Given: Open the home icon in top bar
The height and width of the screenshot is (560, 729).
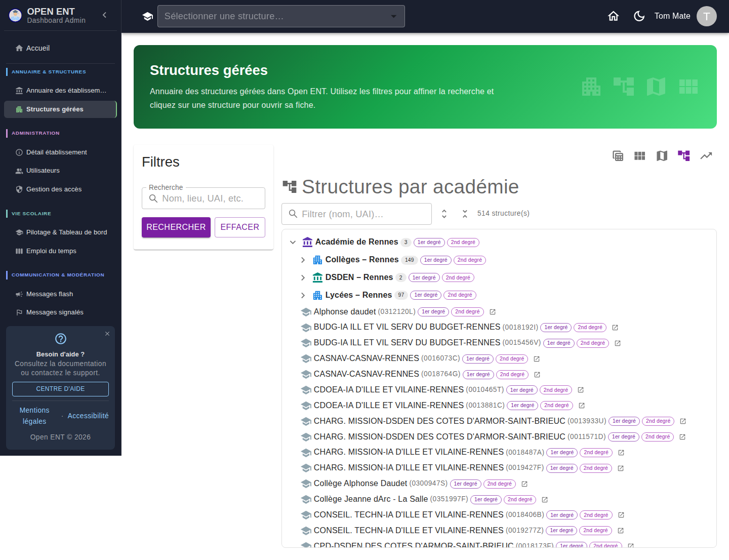Looking at the screenshot, I should pos(614,16).
